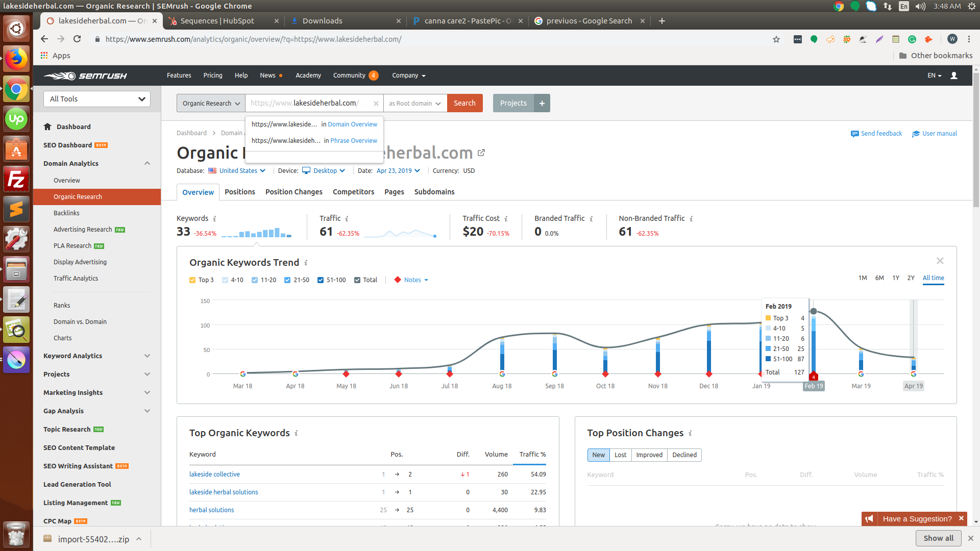Open Company menu in top nav
980x551 pixels.
tap(408, 76)
